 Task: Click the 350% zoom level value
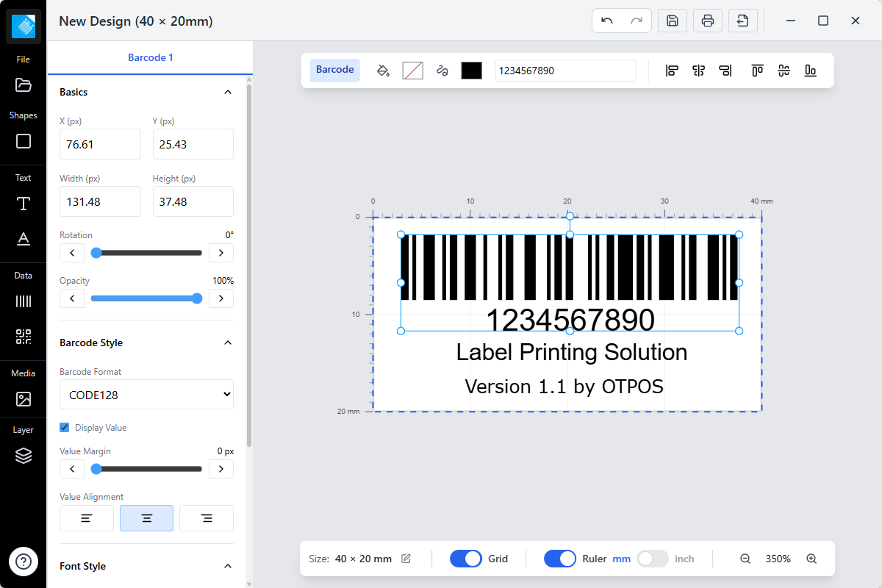tap(778, 559)
